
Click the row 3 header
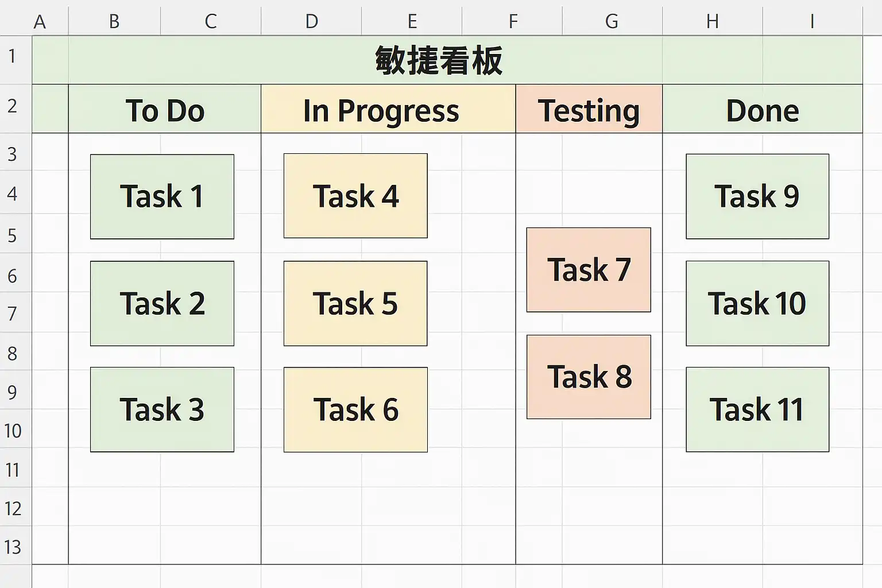pos(13,154)
